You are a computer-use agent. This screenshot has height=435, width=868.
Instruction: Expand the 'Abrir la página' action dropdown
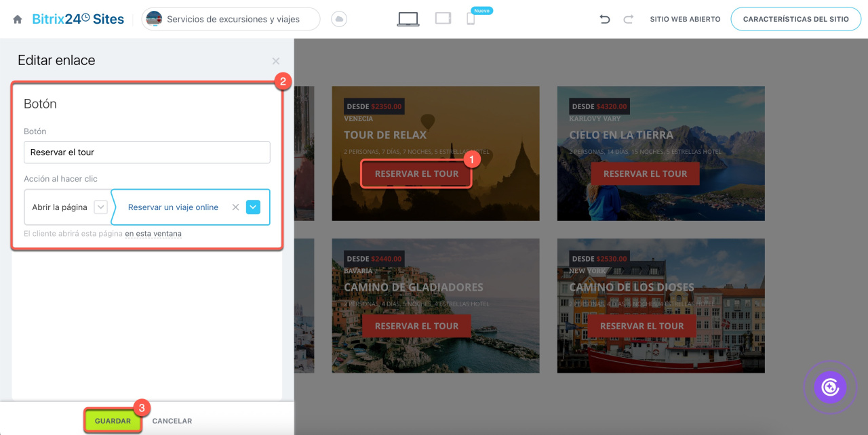coord(100,207)
